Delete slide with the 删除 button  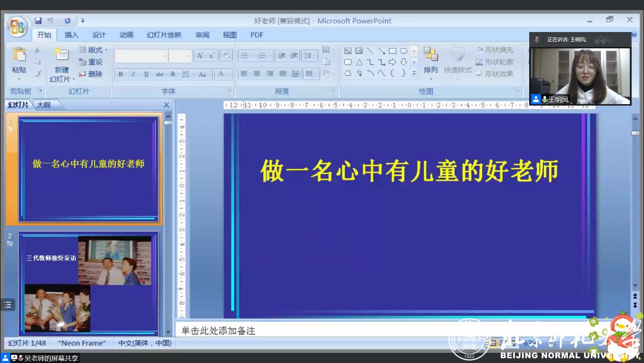pos(91,74)
